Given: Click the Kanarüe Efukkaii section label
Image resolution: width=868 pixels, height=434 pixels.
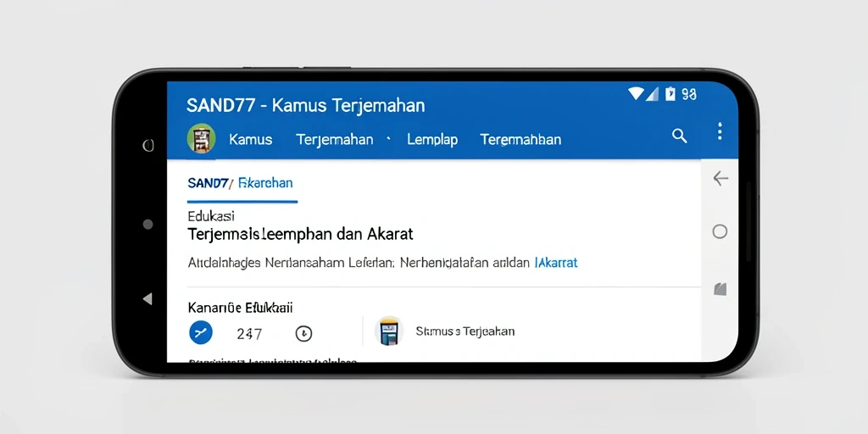Looking at the screenshot, I should (240, 307).
